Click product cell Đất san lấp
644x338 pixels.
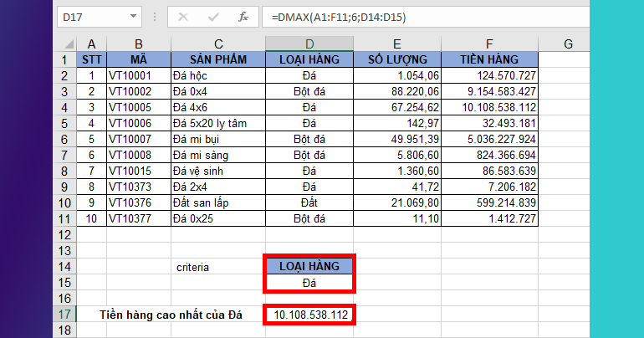pyautogui.click(x=218, y=202)
